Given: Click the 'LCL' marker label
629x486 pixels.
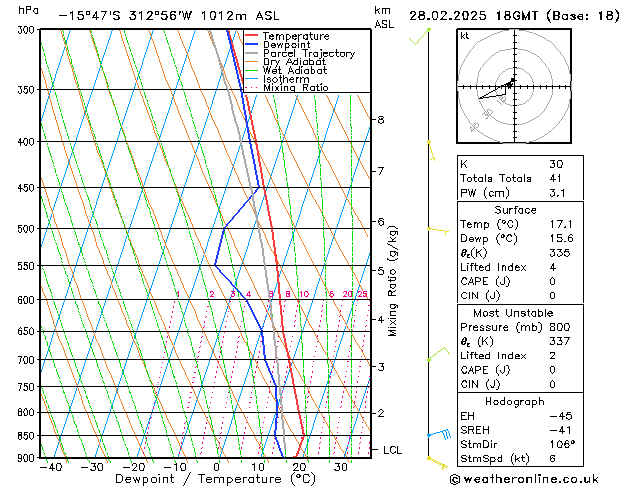Looking at the screenshot, I should pos(392,450).
